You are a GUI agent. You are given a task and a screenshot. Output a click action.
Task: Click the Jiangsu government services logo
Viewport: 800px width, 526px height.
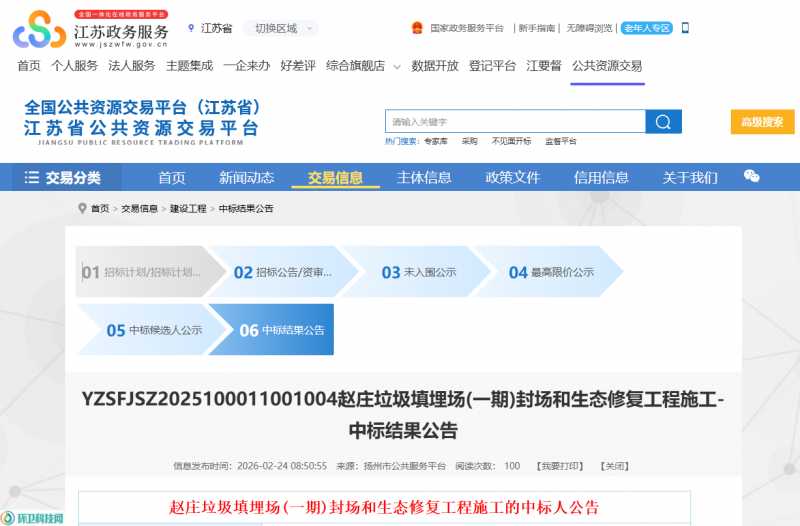click(x=92, y=30)
